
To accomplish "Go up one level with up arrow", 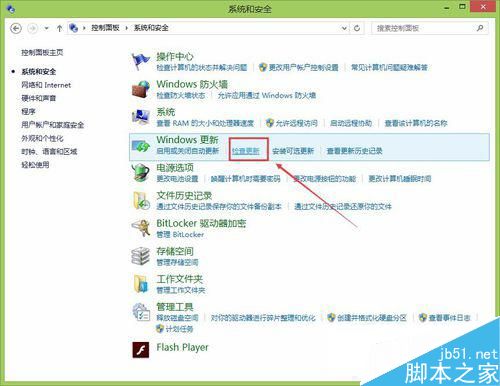I will [x=59, y=28].
